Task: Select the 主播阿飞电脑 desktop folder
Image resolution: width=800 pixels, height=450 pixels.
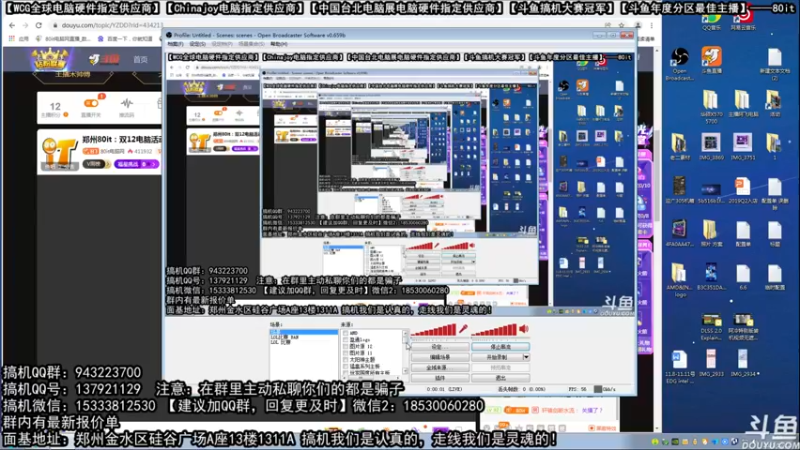Action: 743,104
